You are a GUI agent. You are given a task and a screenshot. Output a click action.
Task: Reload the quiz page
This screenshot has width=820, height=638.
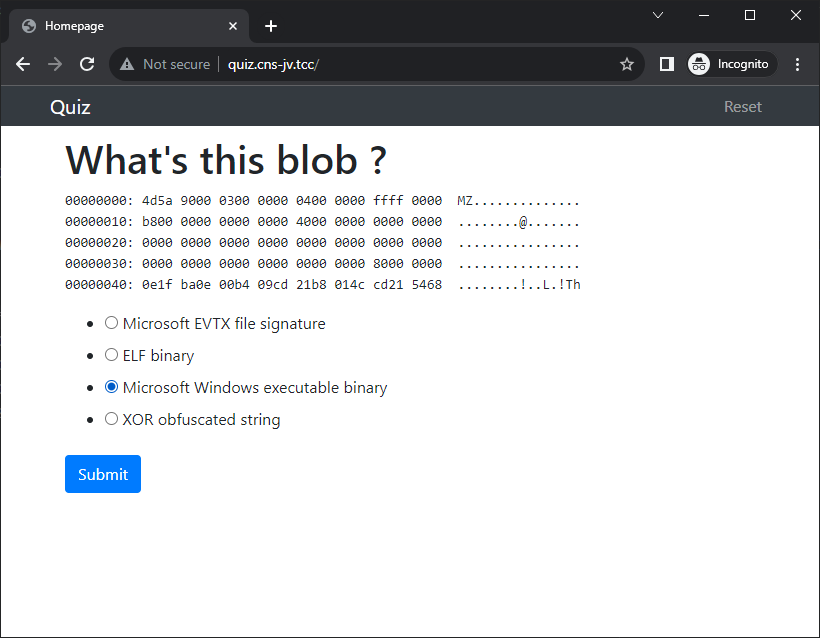(87, 64)
